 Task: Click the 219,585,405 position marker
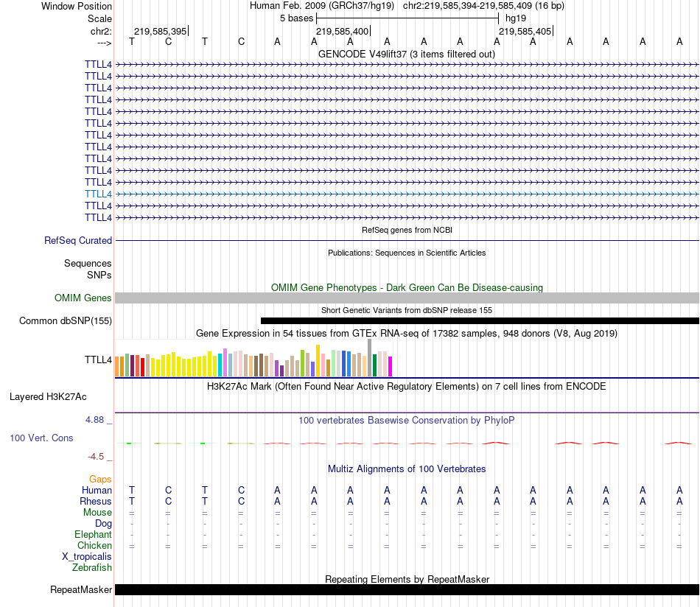tap(525, 31)
